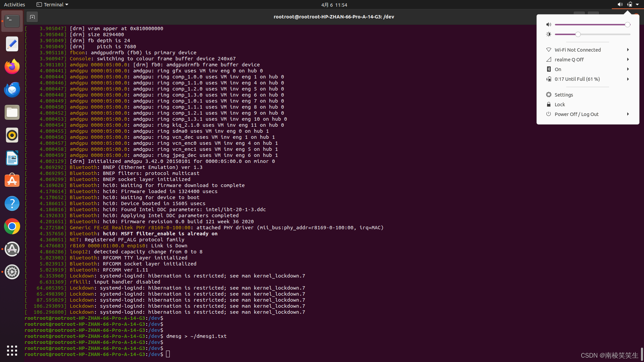Launch LibreOffice Writer from dock
The height and width of the screenshot is (362, 644).
point(12,158)
